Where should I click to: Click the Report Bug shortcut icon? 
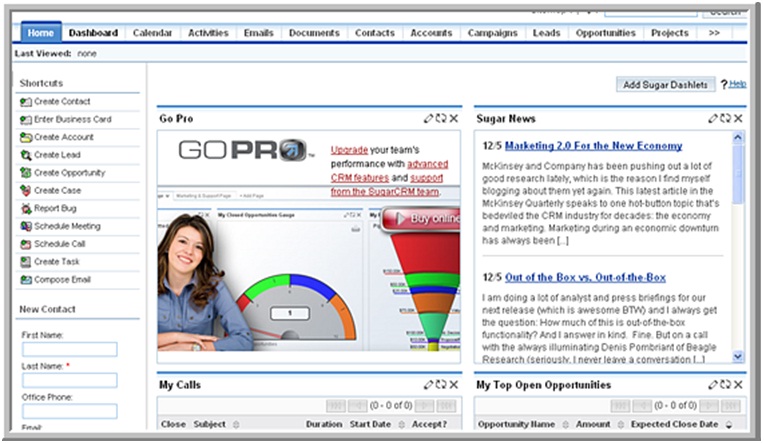pos(26,209)
